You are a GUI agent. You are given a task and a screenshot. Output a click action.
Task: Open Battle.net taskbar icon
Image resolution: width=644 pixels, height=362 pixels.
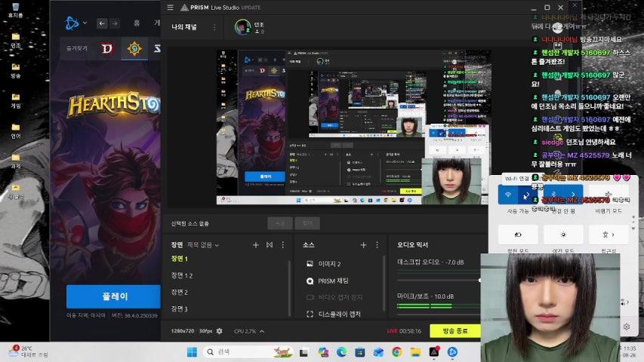tap(452, 352)
